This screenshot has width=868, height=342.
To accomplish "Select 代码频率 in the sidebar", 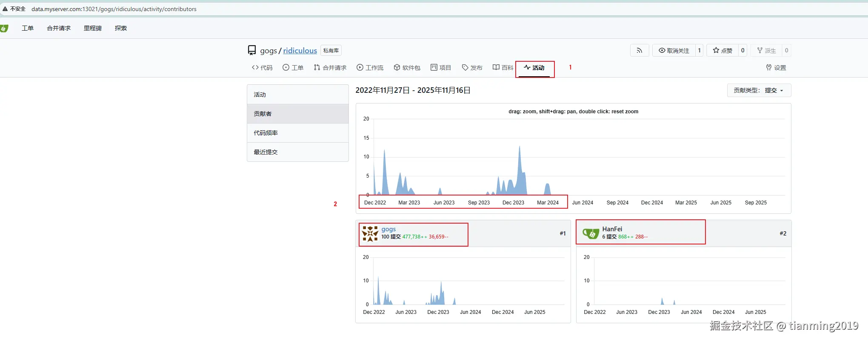I will click(298, 133).
